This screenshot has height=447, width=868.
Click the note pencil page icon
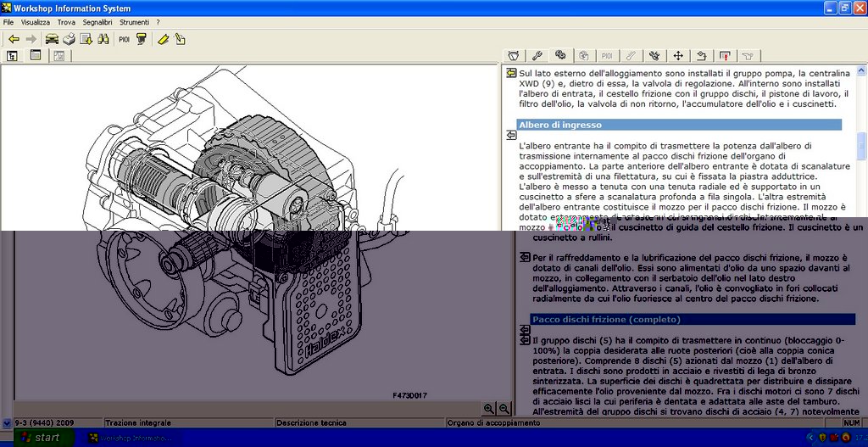tap(180, 39)
